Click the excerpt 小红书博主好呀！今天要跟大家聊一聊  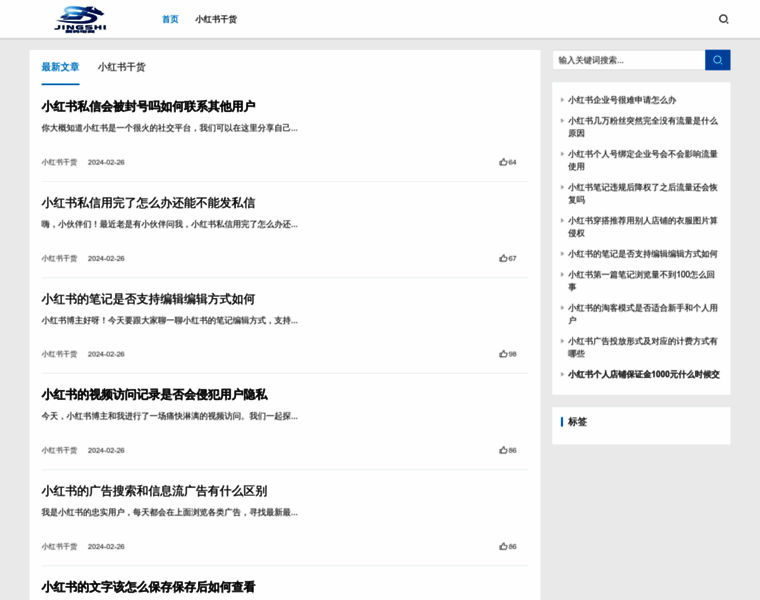170,320
